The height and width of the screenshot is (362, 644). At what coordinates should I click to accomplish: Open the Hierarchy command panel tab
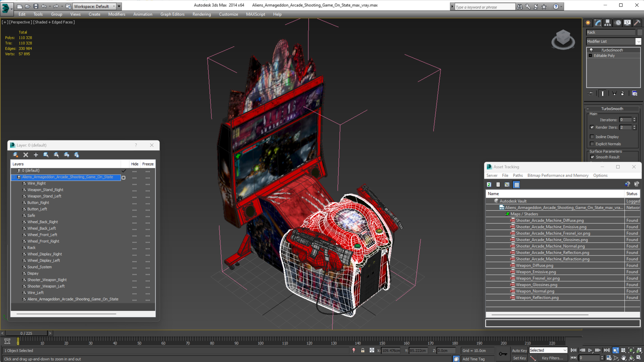pyautogui.click(x=607, y=23)
